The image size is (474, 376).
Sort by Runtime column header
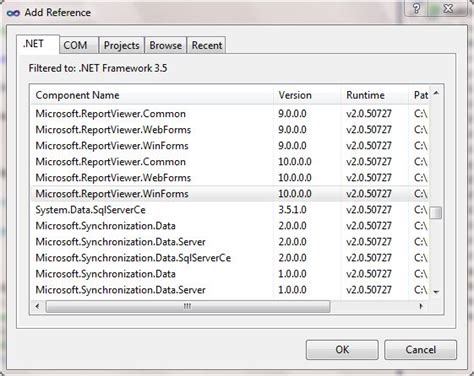click(x=375, y=95)
